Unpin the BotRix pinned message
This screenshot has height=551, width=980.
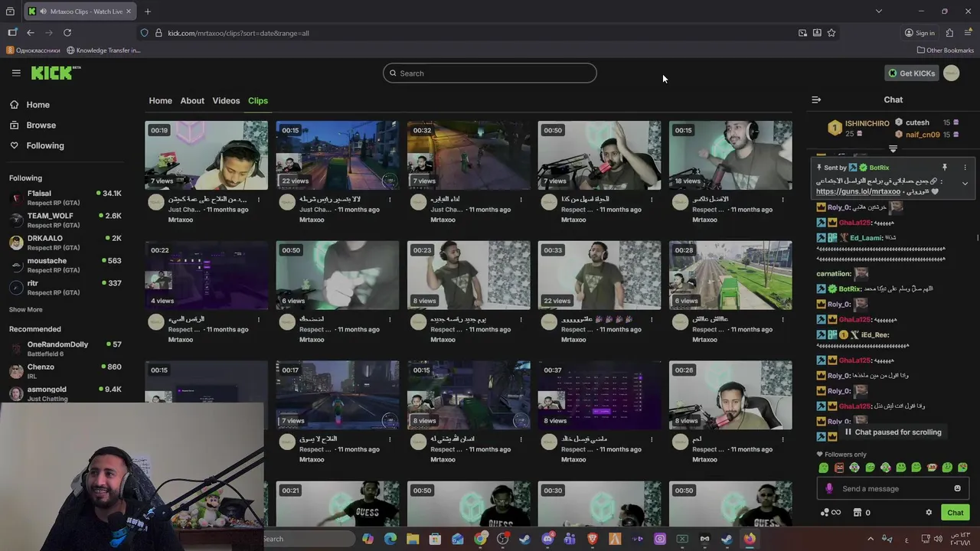pos(944,167)
